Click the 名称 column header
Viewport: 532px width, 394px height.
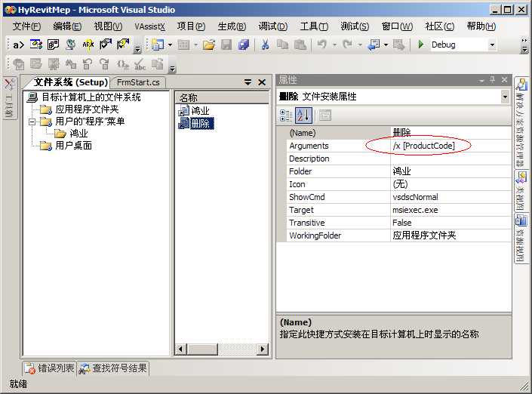tap(222, 97)
